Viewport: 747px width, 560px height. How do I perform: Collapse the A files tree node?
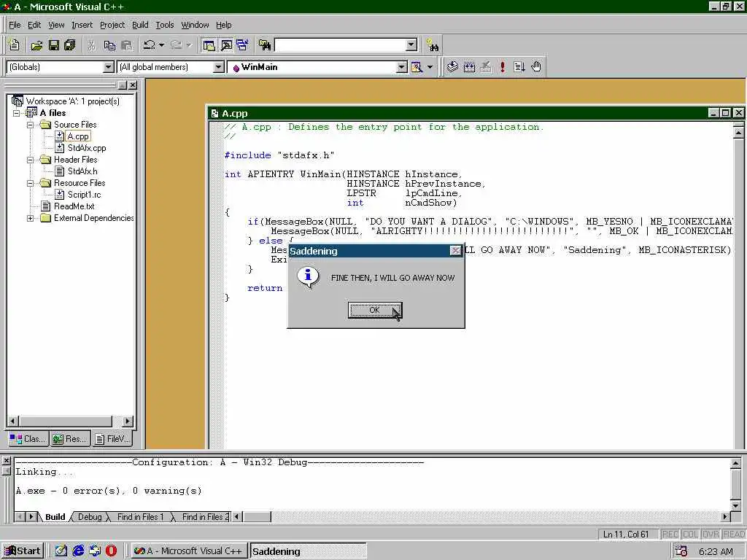(x=17, y=113)
